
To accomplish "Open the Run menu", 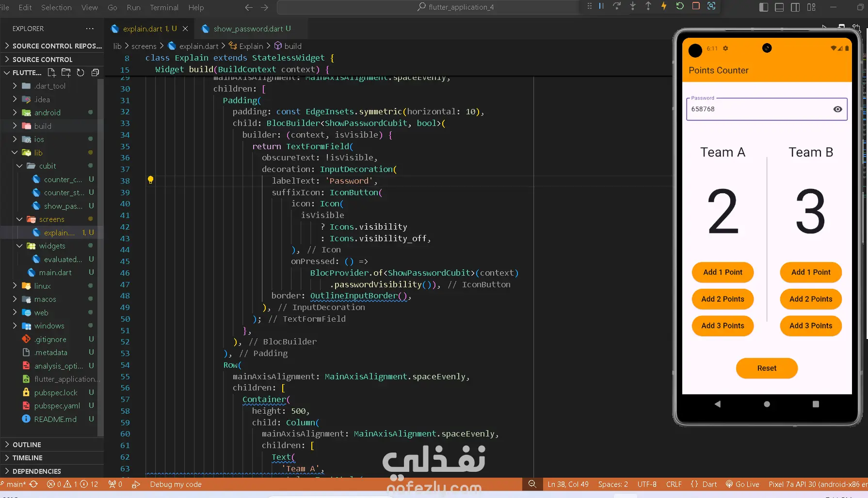I will point(133,7).
